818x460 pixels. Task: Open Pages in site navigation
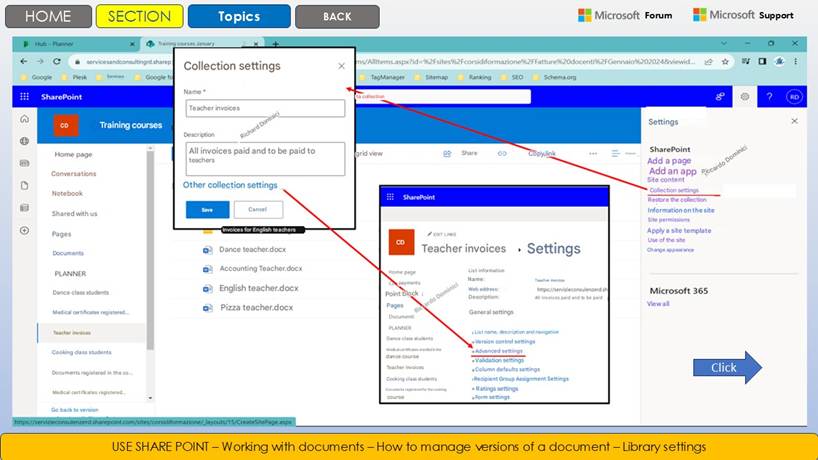point(62,234)
